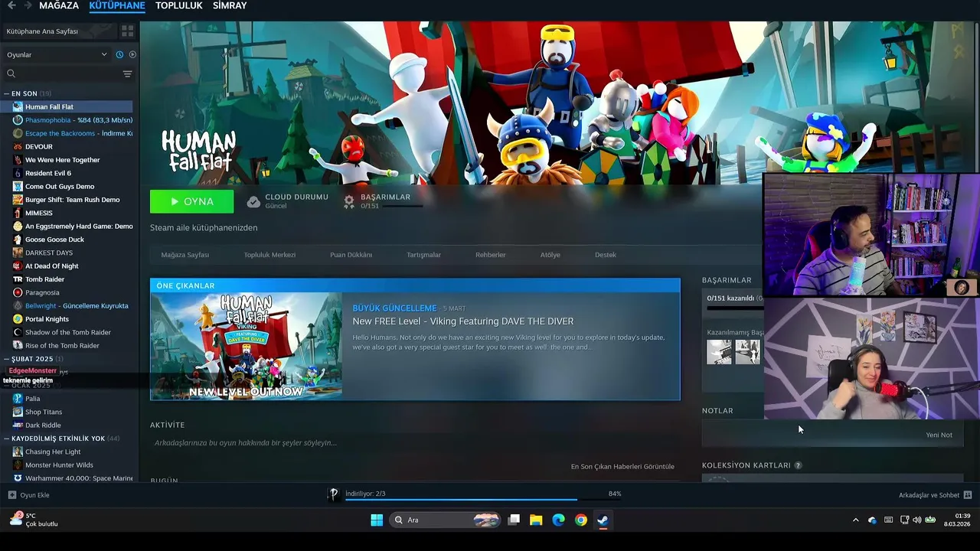Select Tomb Raider TR icon
Image resolution: width=980 pixels, height=551 pixels.
(18, 279)
